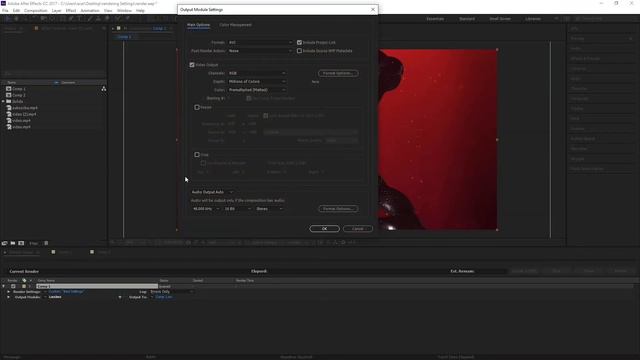Image resolution: width=640 pixels, height=360 pixels.
Task: Click the Solids folder icon in Project list
Action: (9, 101)
